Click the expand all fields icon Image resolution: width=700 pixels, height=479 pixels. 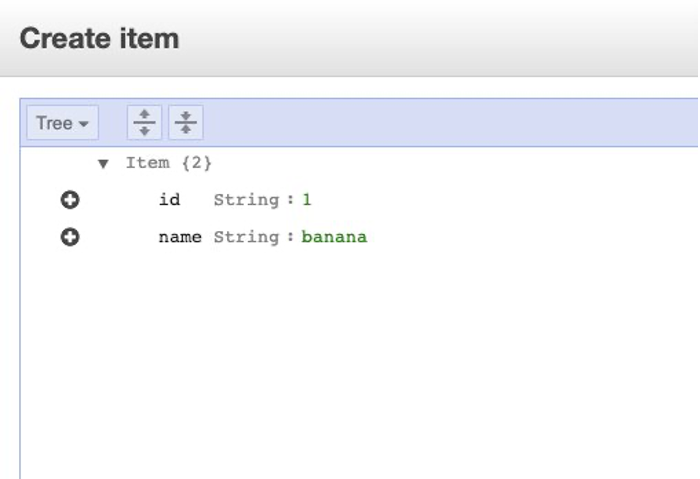[x=145, y=123]
